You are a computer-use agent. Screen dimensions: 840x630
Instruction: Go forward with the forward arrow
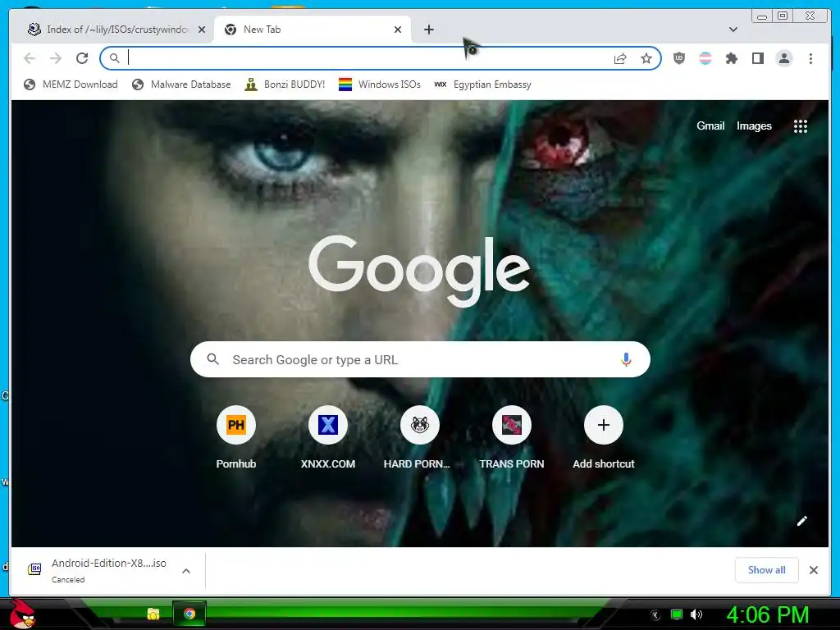pos(56,58)
